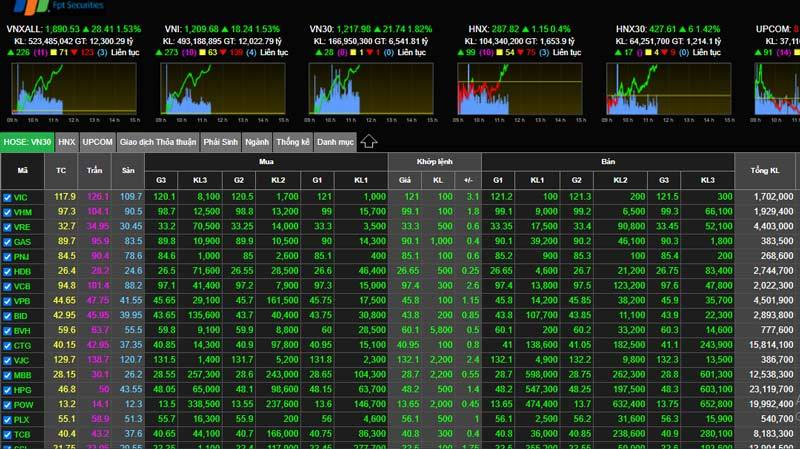Click the VHM stock symbol

[22, 212]
